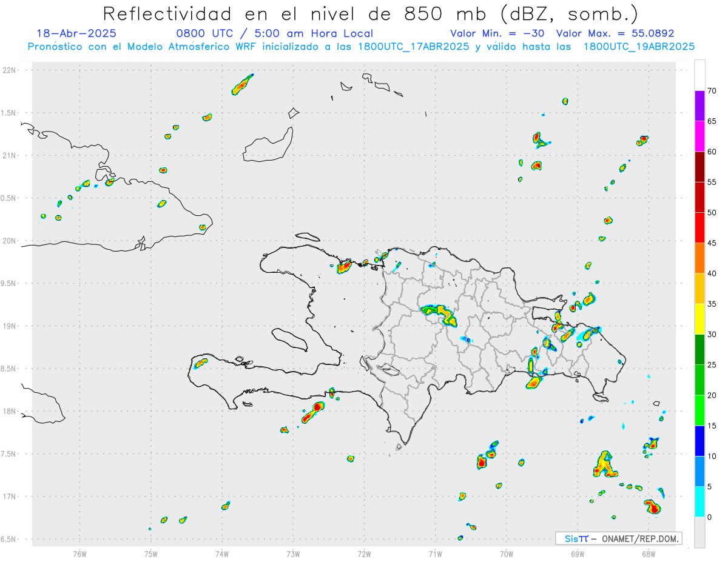
Task: Click the legend value '70'
Action: 712,91
